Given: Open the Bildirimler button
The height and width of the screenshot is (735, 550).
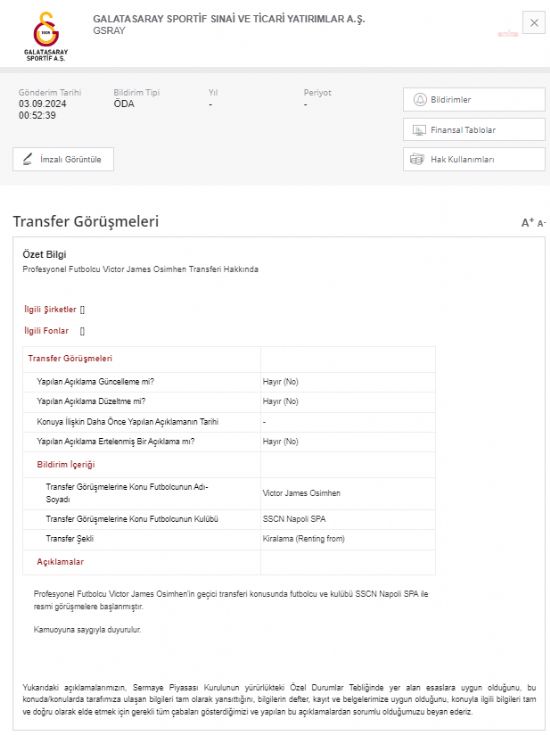Looking at the screenshot, I should pyautogui.click(x=474, y=99).
